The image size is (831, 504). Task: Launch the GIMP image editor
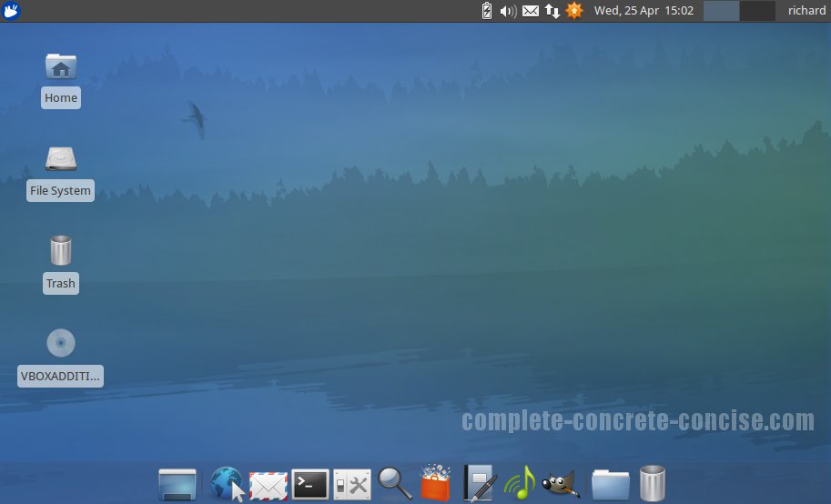[x=562, y=483]
